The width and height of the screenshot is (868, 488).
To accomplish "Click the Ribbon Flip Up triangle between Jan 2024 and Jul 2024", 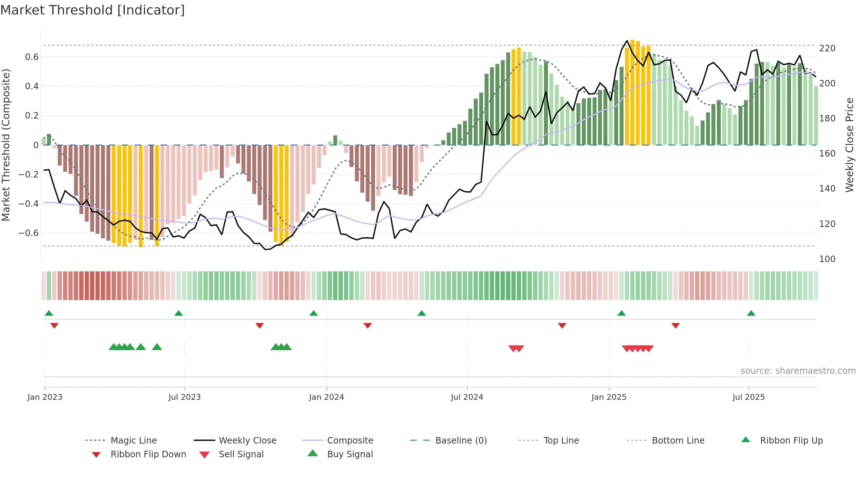I will (422, 313).
